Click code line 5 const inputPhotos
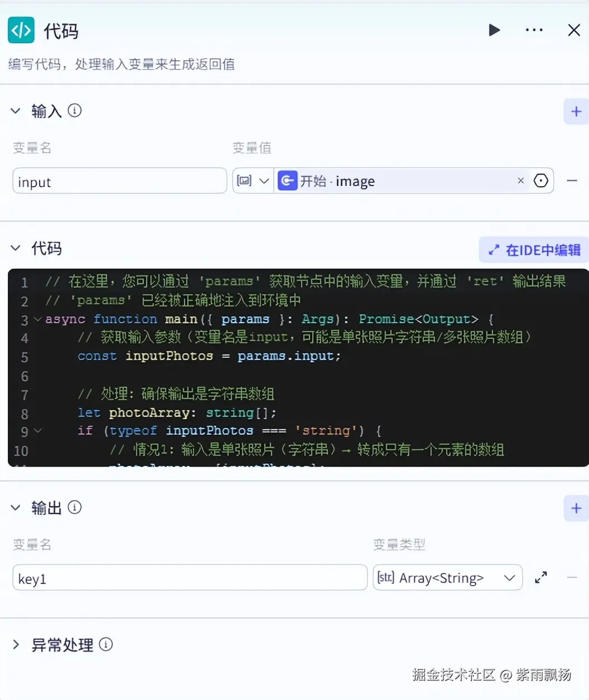This screenshot has height=700, width=589. tap(209, 356)
